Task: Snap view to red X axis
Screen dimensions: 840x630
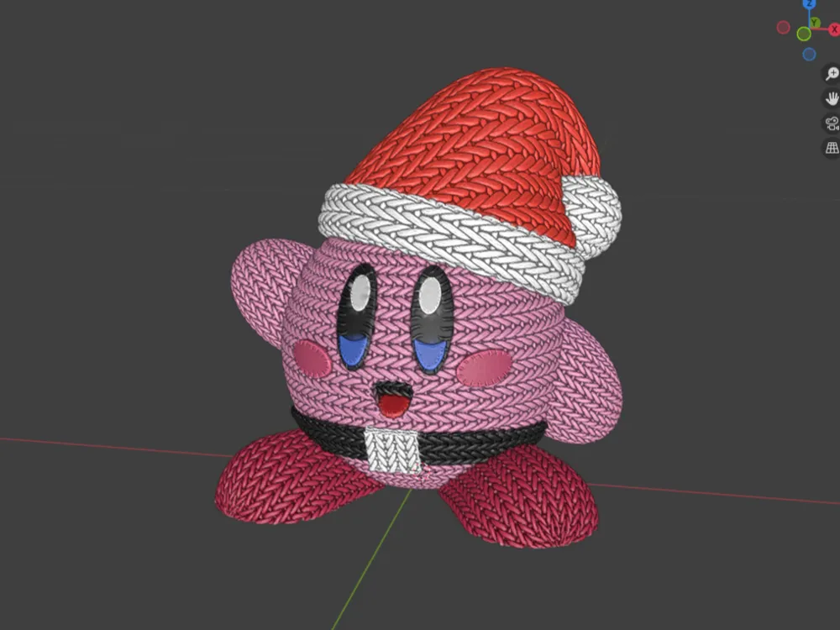Action: pyautogui.click(x=835, y=30)
